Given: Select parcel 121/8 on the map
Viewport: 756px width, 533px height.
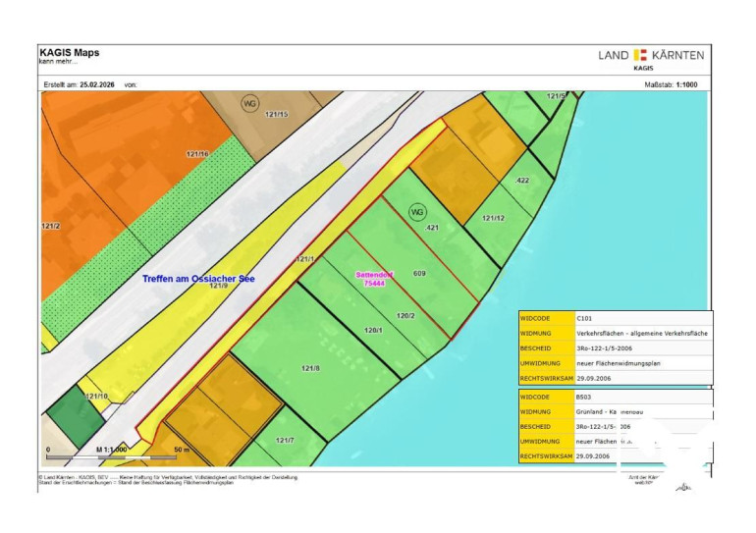Looking at the screenshot, I should 310,368.
